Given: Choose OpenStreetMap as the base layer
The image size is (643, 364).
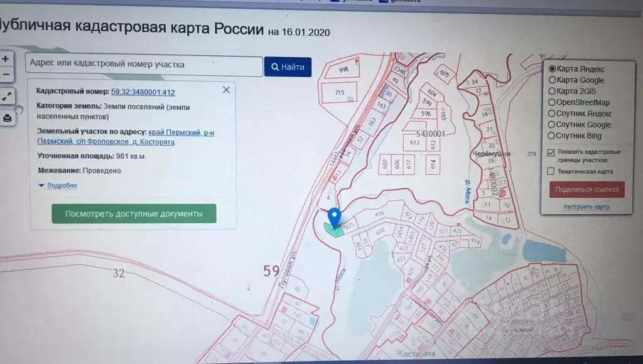Looking at the screenshot, I should [x=552, y=102].
